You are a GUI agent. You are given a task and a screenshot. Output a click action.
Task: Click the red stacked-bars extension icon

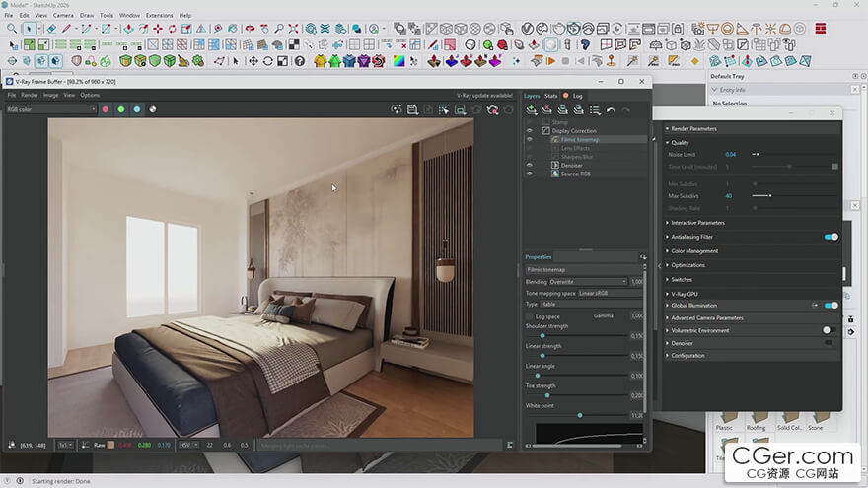coord(821,29)
